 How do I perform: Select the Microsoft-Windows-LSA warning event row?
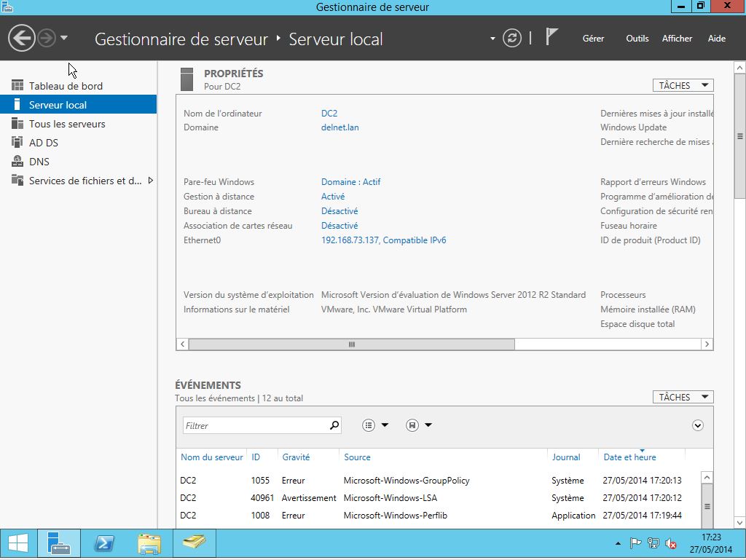click(x=438, y=498)
